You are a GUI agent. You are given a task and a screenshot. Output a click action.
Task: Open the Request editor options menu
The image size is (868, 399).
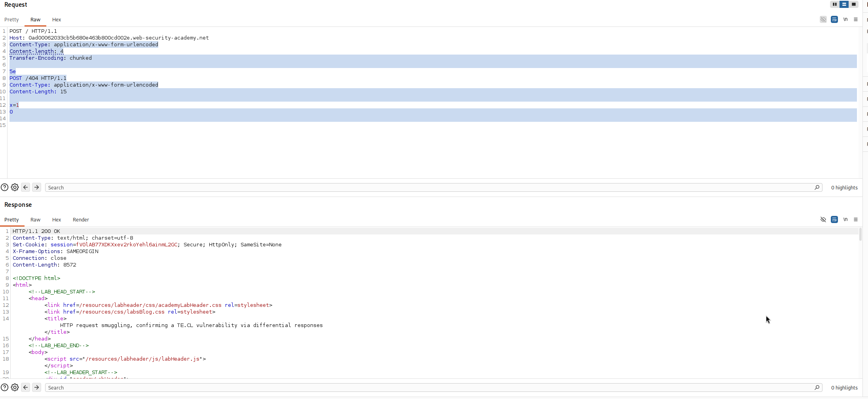pos(856,19)
